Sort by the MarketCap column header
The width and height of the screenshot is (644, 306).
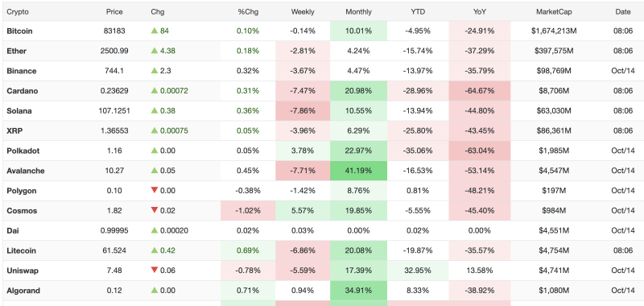pos(554,12)
